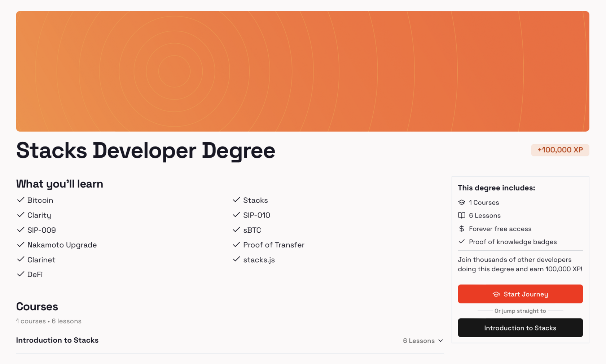Open the Proof of Transfer item chevron
The image size is (606, 364).
click(236, 244)
